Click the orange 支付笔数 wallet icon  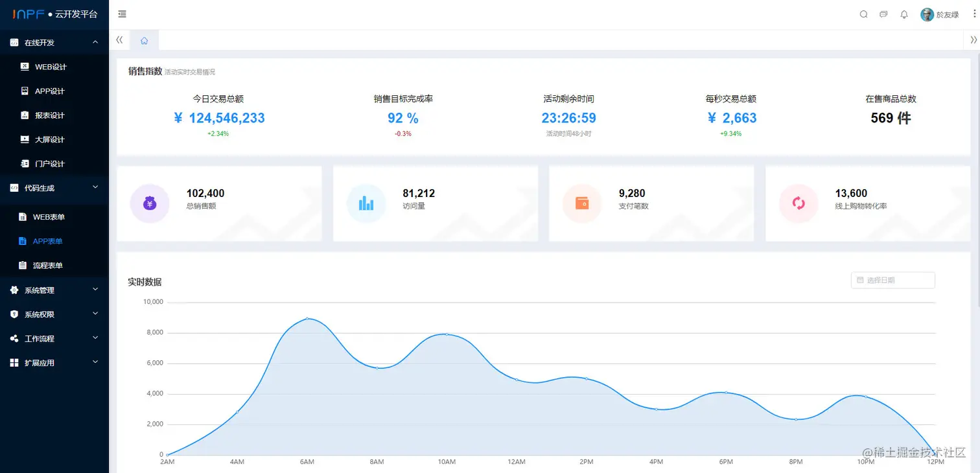click(582, 203)
